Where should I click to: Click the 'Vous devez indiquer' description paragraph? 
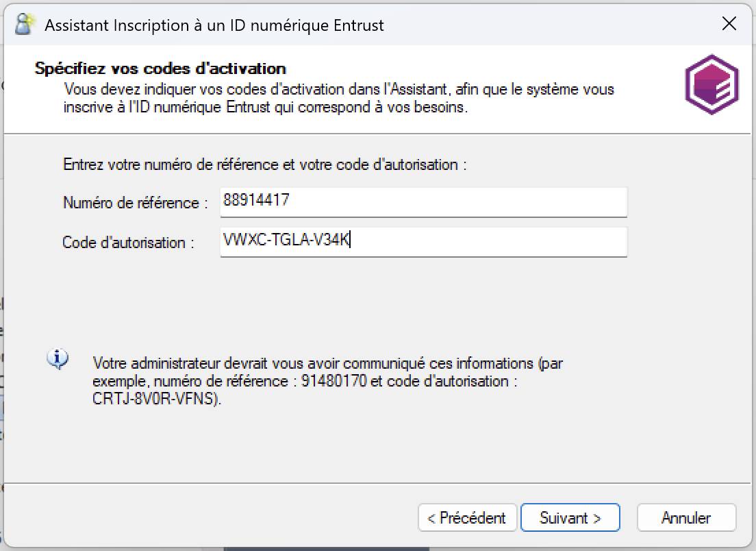pos(339,99)
